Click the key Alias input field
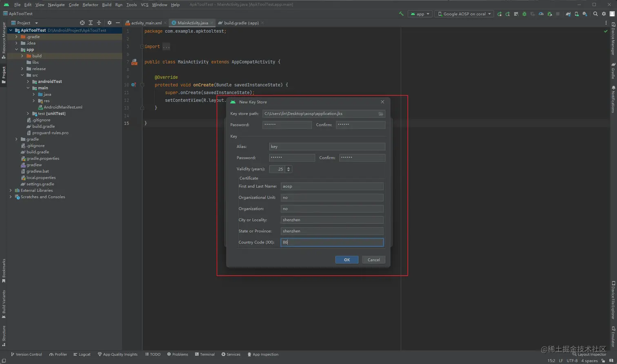 click(327, 146)
